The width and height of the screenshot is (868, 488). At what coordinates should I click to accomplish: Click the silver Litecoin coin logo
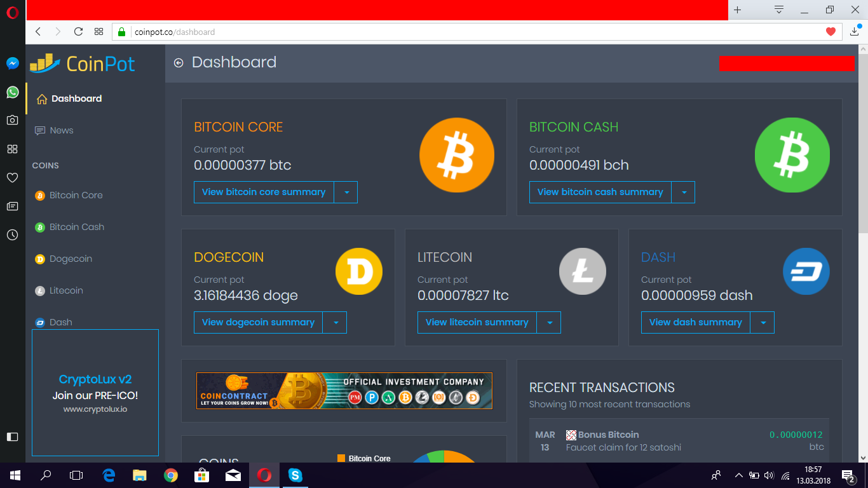[583, 271]
